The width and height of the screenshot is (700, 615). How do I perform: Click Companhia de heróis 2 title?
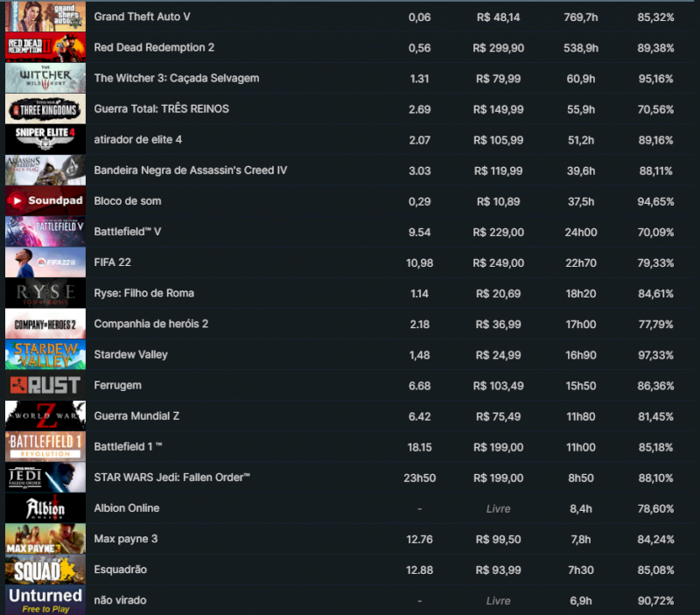pyautogui.click(x=150, y=324)
